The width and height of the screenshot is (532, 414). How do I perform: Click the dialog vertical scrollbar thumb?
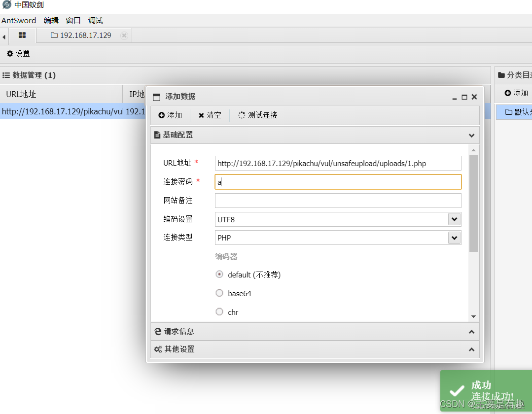click(473, 203)
